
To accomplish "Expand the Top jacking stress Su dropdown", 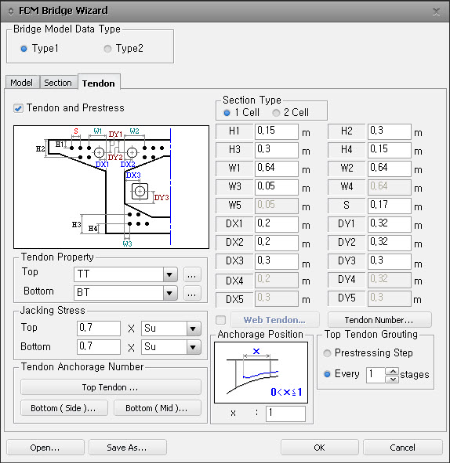I will [x=193, y=329].
